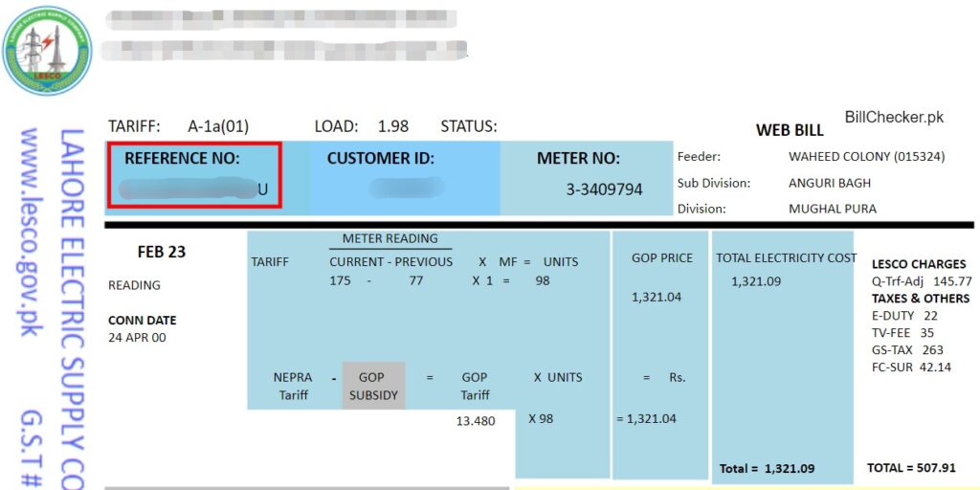Click the 'FC-SUR 42.14' line
This screenshot has width=980, height=490.
point(911,367)
